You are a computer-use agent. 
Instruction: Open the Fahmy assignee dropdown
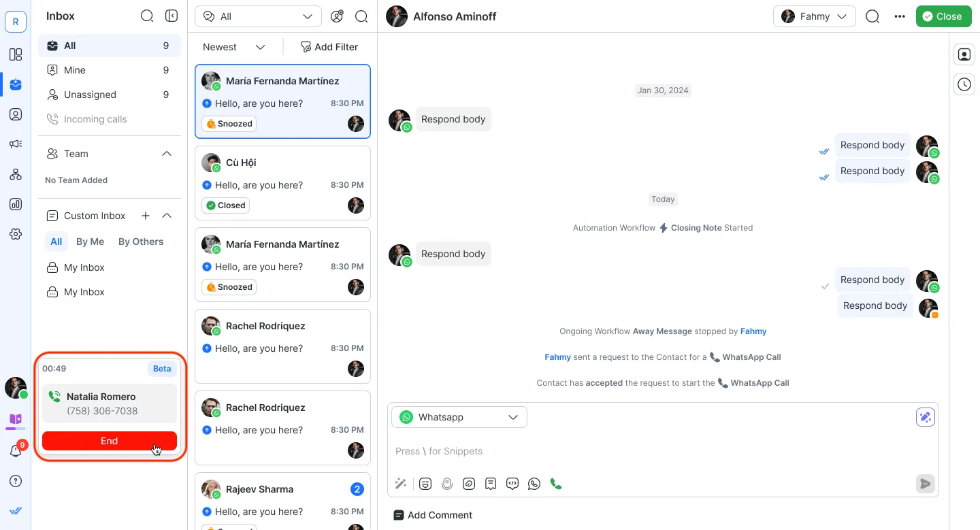click(x=814, y=16)
